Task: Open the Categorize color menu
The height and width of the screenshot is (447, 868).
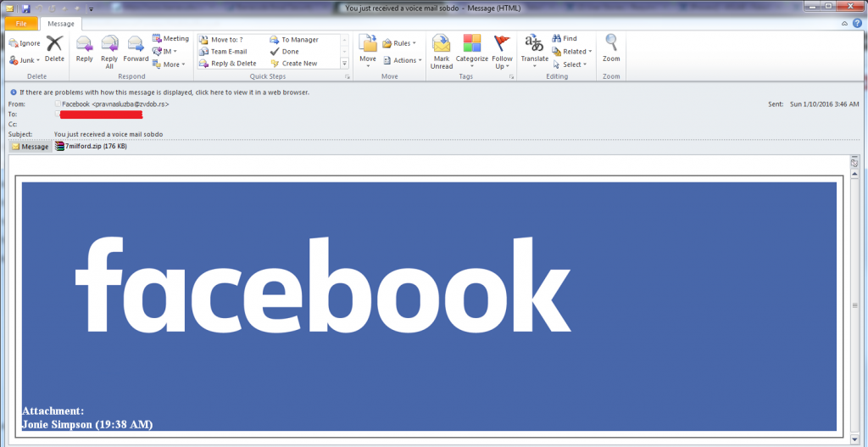Action: tap(471, 52)
